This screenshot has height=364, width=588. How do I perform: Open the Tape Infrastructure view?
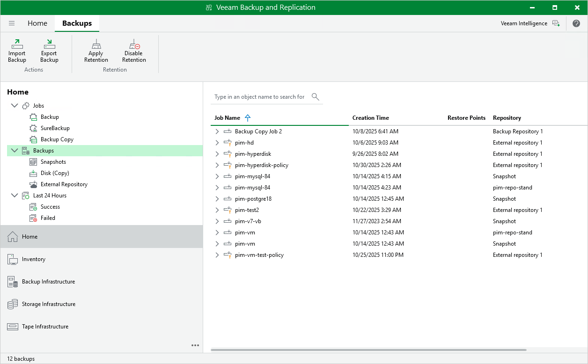(102, 327)
